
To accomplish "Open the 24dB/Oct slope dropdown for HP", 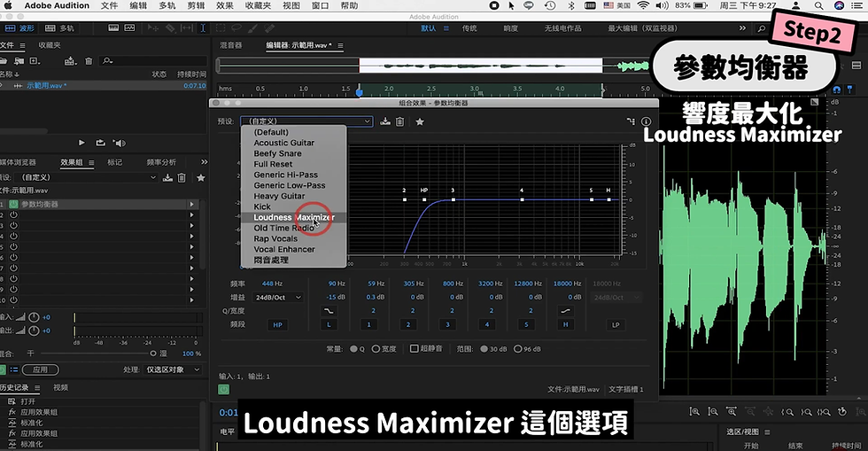I will coord(278,298).
